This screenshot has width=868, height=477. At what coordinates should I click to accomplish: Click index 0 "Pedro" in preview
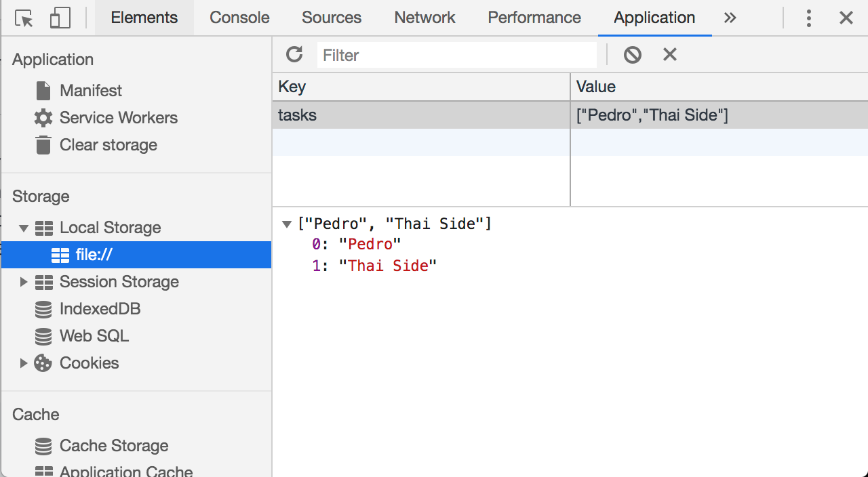(x=357, y=245)
